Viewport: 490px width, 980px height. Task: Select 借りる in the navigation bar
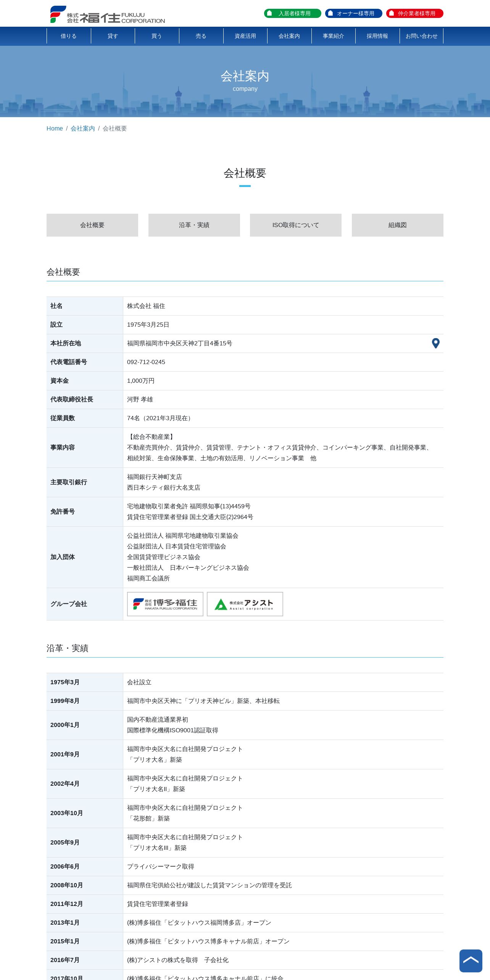click(69, 36)
